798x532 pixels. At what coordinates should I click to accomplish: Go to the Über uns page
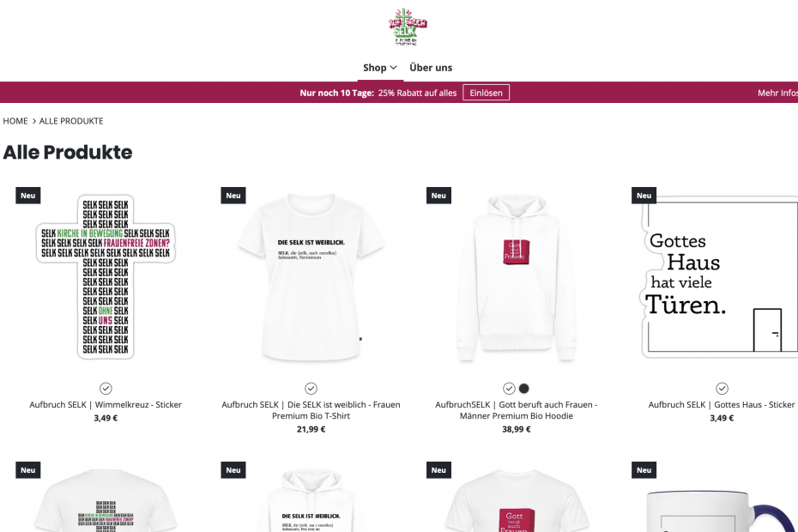pos(431,68)
